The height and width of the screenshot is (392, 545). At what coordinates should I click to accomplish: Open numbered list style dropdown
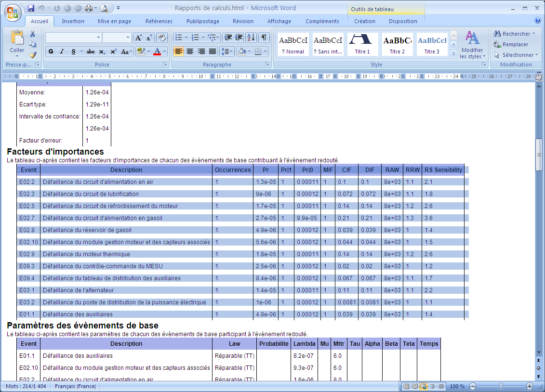coord(203,38)
